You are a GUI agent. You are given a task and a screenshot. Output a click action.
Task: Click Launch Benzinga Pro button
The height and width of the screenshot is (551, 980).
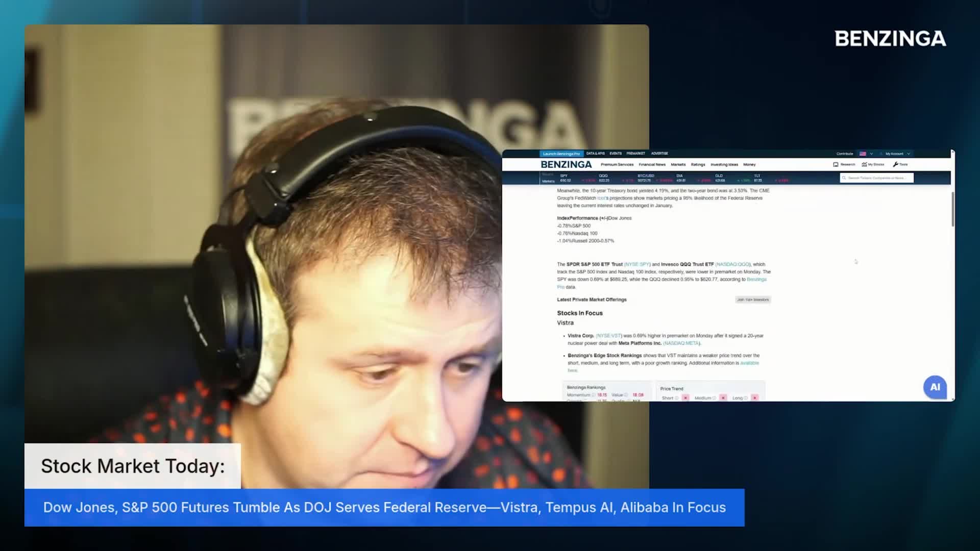coord(561,154)
